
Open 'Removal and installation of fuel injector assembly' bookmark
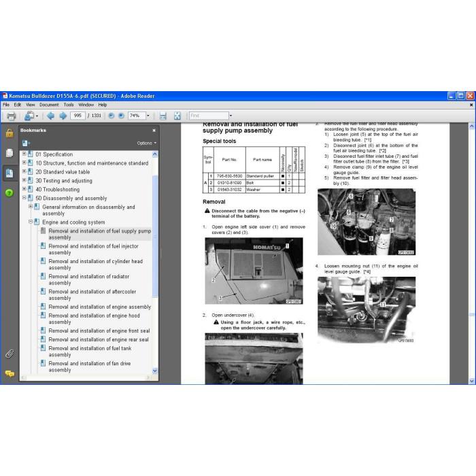(94, 250)
